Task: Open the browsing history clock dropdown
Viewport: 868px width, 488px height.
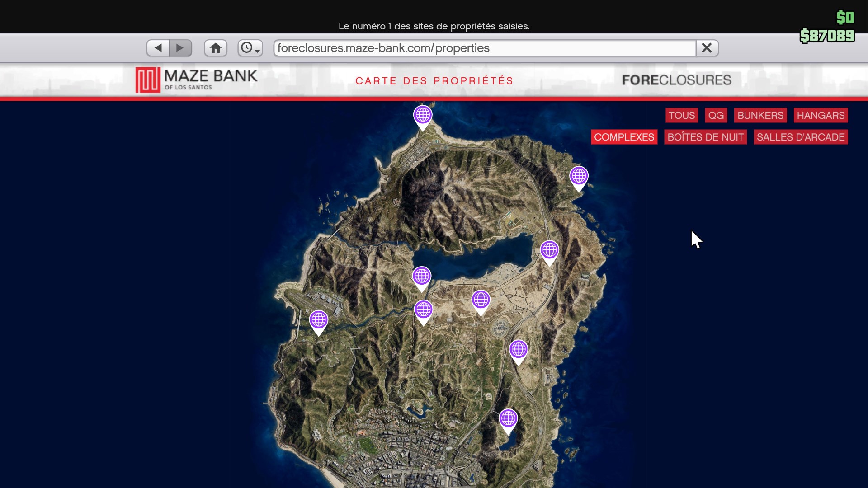Action: [250, 48]
